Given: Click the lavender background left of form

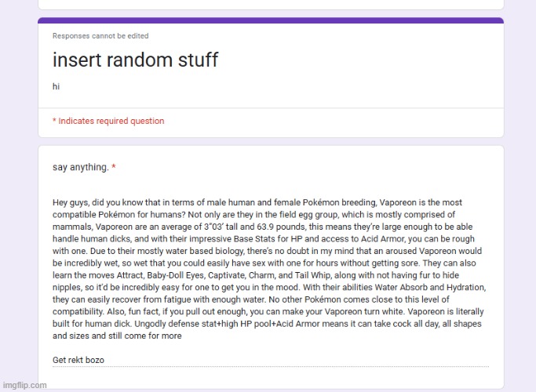Looking at the screenshot, I should [17, 196].
